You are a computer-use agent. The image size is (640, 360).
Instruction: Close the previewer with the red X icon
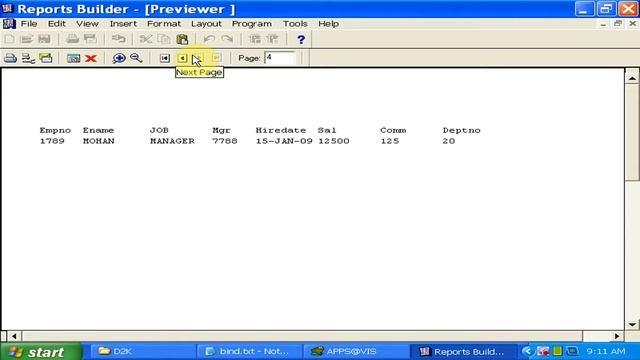91,58
